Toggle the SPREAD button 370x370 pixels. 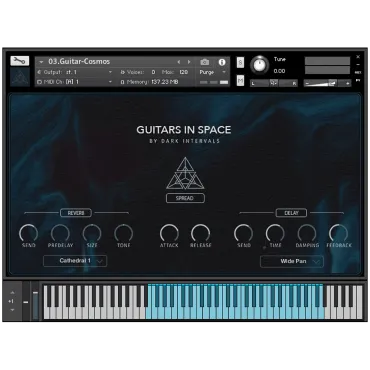point(185,198)
